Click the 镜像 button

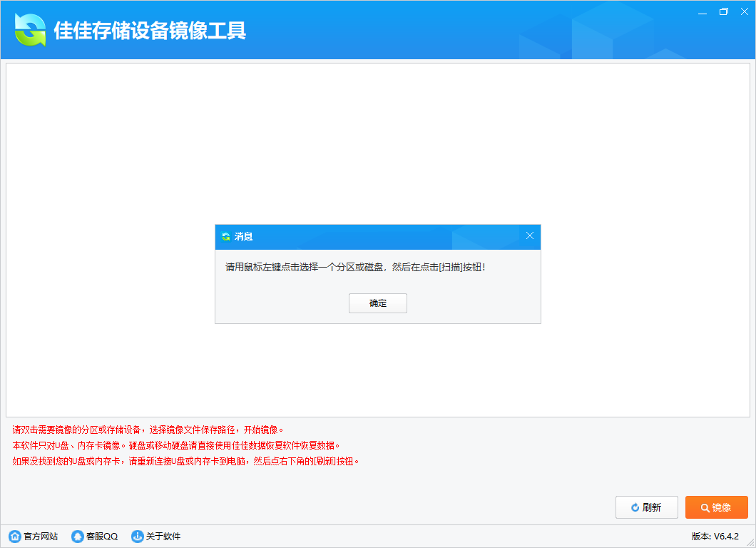pyautogui.click(x=716, y=507)
